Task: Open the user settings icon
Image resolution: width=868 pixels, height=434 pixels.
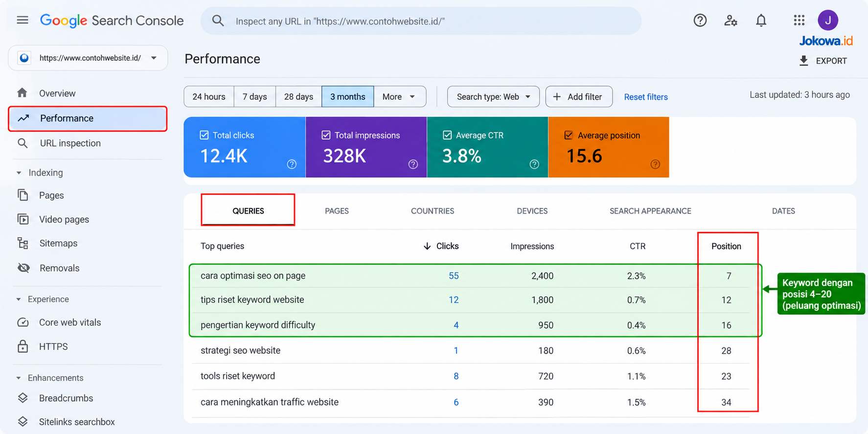Action: coord(731,20)
